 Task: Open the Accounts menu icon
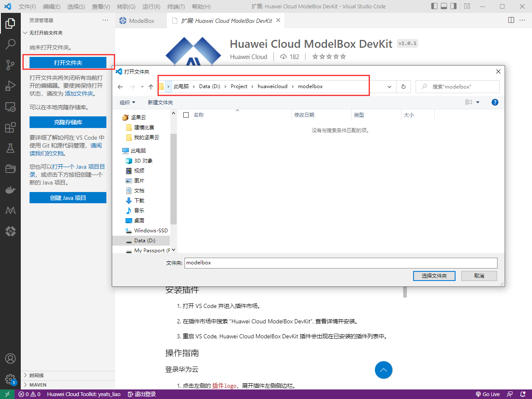pyautogui.click(x=10, y=358)
